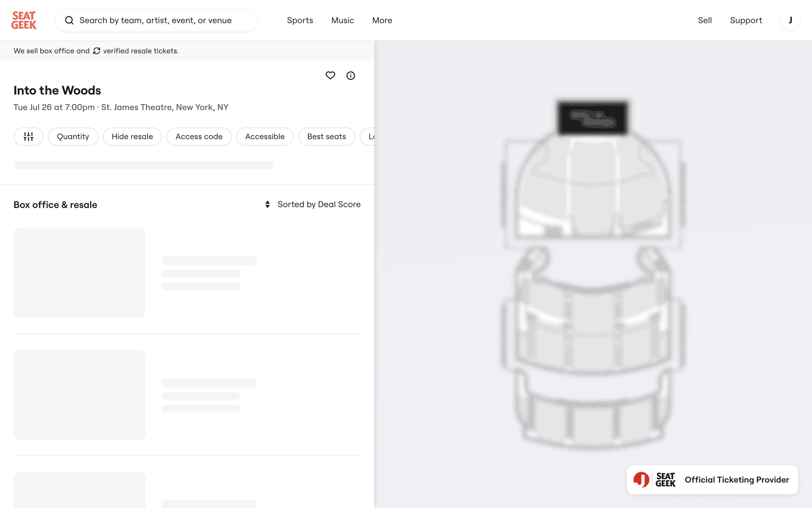Image resolution: width=812 pixels, height=508 pixels.
Task: Open the Music menu
Action: coord(343,20)
